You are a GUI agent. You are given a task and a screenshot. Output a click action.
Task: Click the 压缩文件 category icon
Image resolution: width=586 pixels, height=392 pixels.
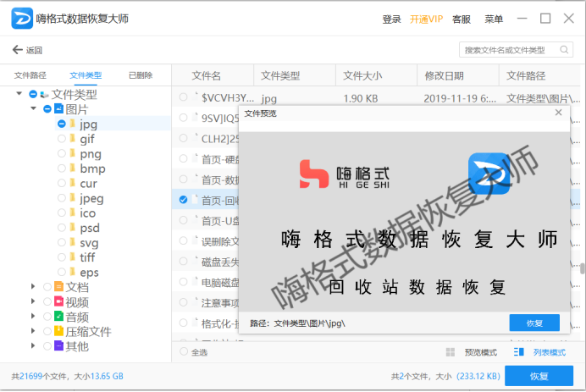pos(58,331)
